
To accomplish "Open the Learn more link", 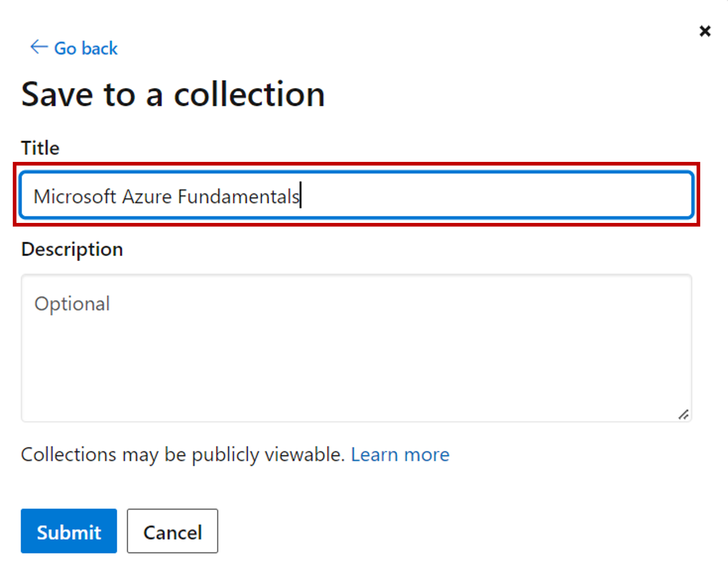I will coord(400,455).
